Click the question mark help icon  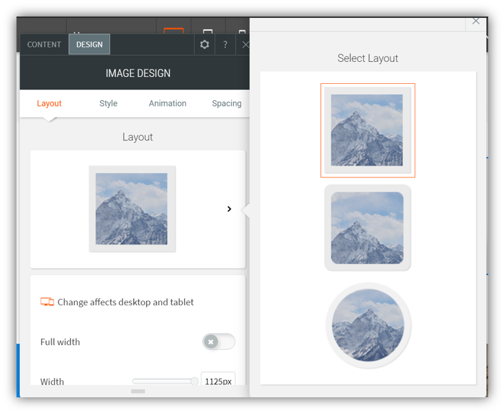pos(225,45)
